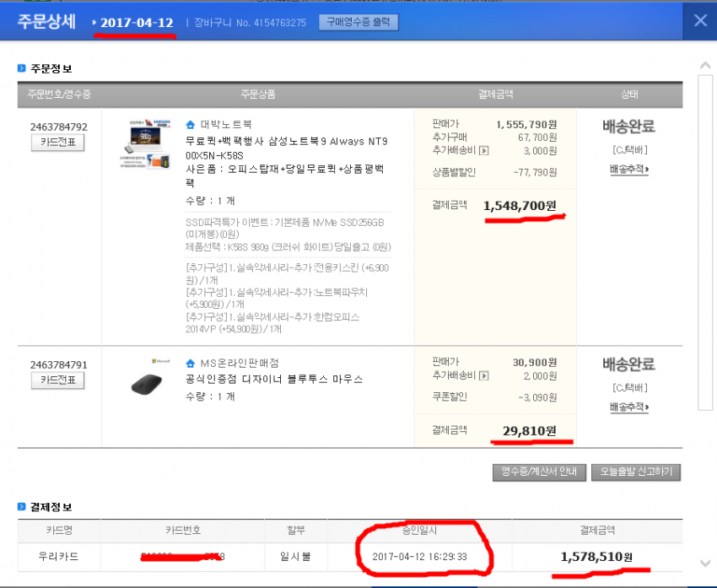Click the 추가구매 67,700원 row
Screen dimensions: 717x588
[494, 138]
